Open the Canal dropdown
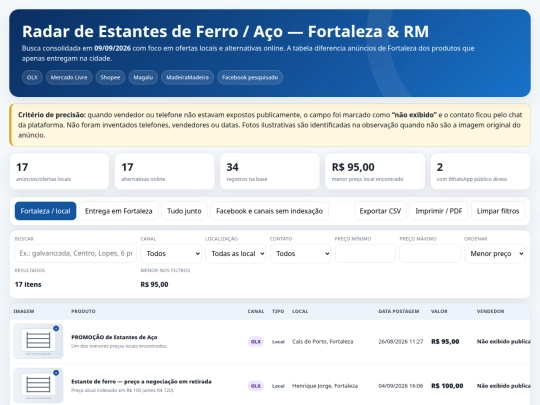The height and width of the screenshot is (405, 540). point(171,253)
